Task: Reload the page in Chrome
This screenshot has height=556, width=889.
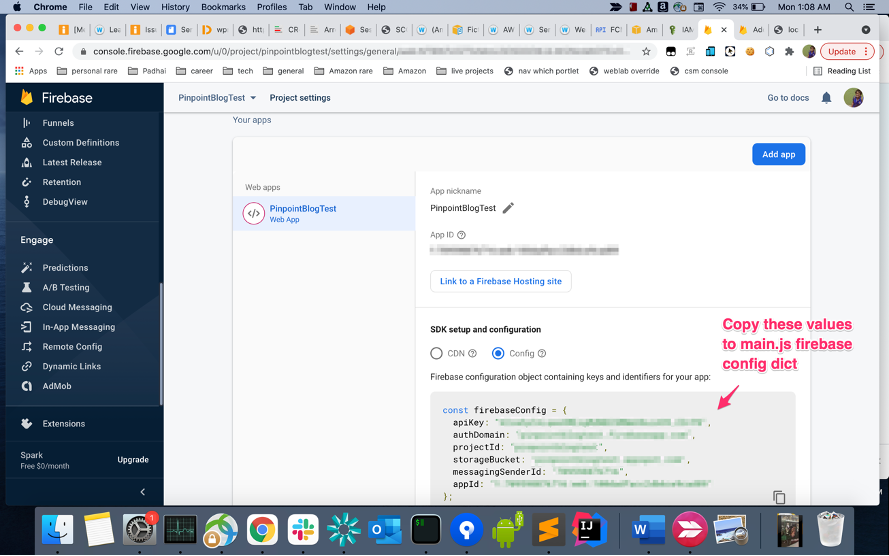Action: (x=58, y=52)
